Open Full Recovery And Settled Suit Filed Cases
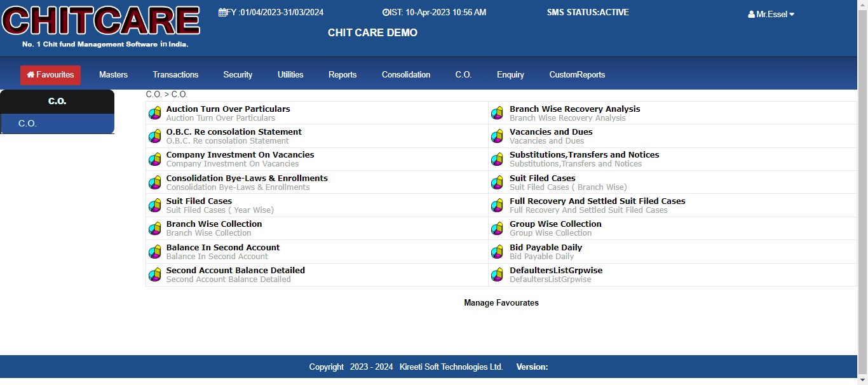Image resolution: width=868 pixels, height=385 pixels. (597, 201)
